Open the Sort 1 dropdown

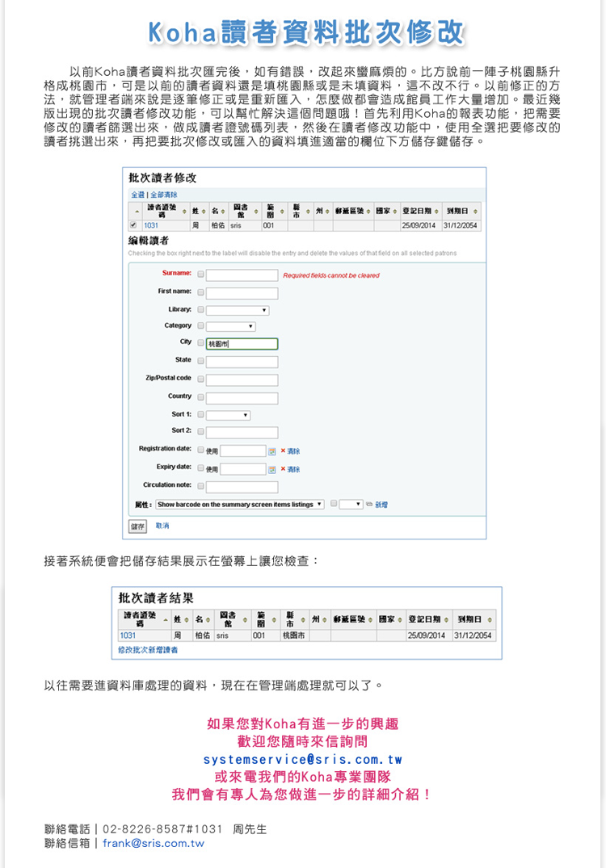pyautogui.click(x=228, y=415)
